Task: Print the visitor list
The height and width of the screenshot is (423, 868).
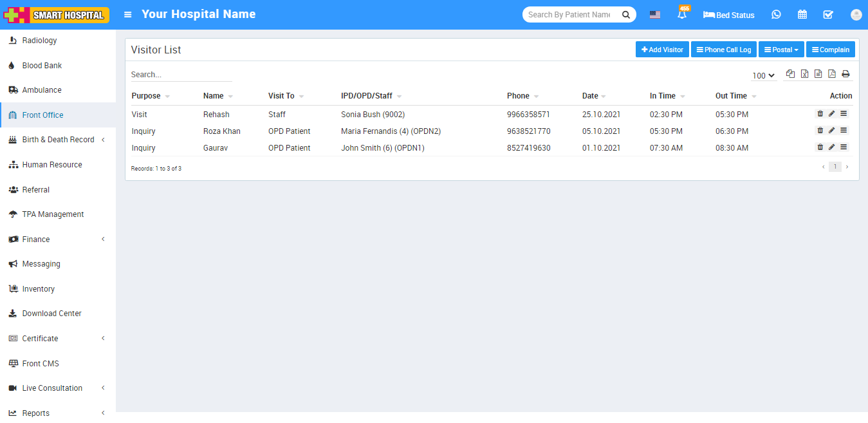Action: click(845, 74)
